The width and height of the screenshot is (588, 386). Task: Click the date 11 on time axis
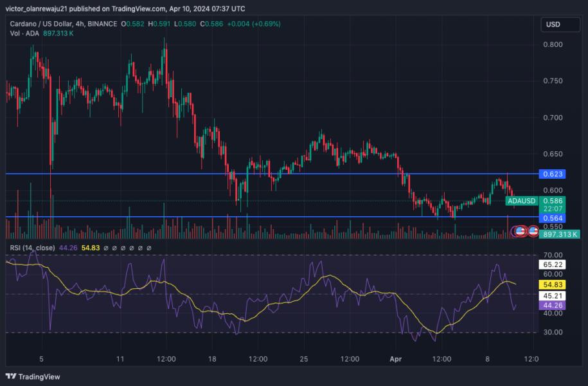pyautogui.click(x=120, y=359)
